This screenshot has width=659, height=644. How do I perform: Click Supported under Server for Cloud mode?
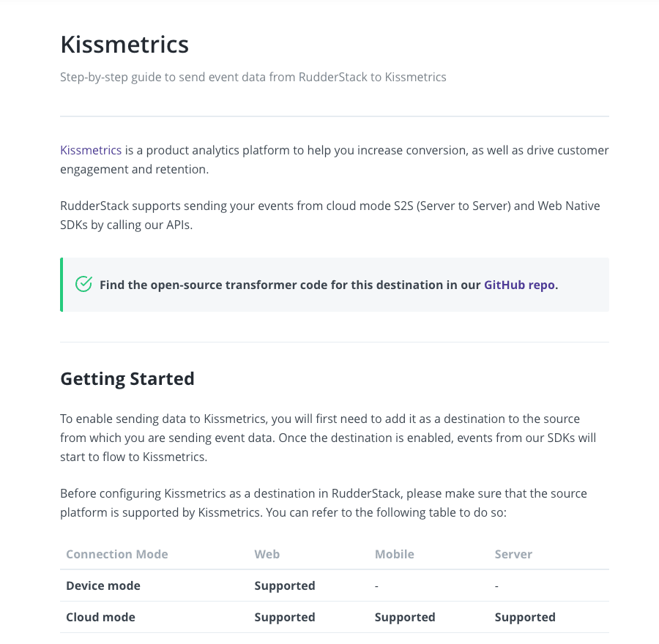coord(525,617)
